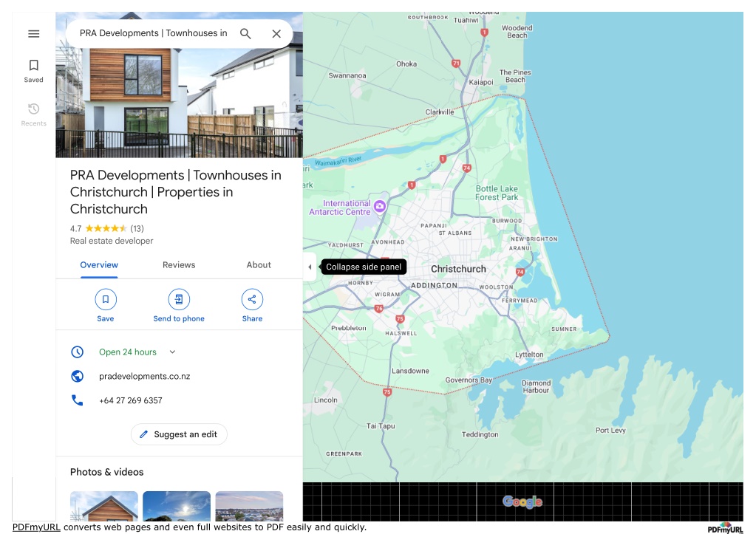Screen dimensions: 756x534
Task: Switch to the About tab
Action: (259, 265)
